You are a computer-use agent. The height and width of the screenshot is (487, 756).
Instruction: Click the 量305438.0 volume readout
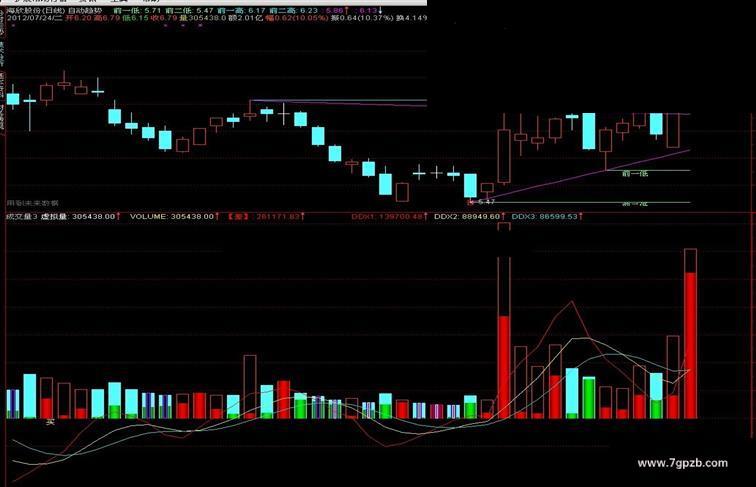[202, 18]
